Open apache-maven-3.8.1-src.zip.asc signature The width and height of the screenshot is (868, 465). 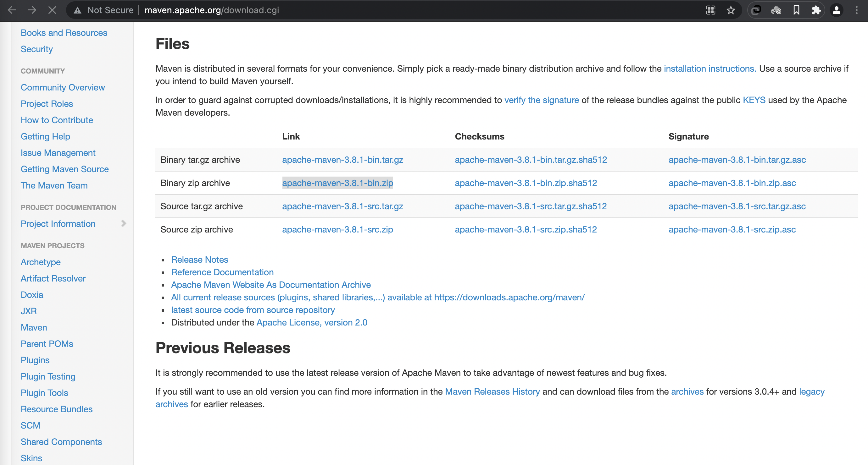[x=732, y=229]
